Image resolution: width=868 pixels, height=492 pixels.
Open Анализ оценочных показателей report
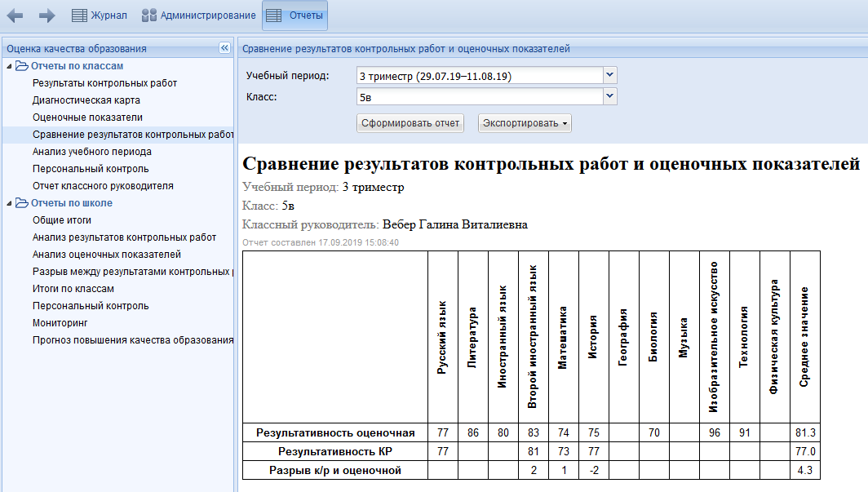pos(107,255)
